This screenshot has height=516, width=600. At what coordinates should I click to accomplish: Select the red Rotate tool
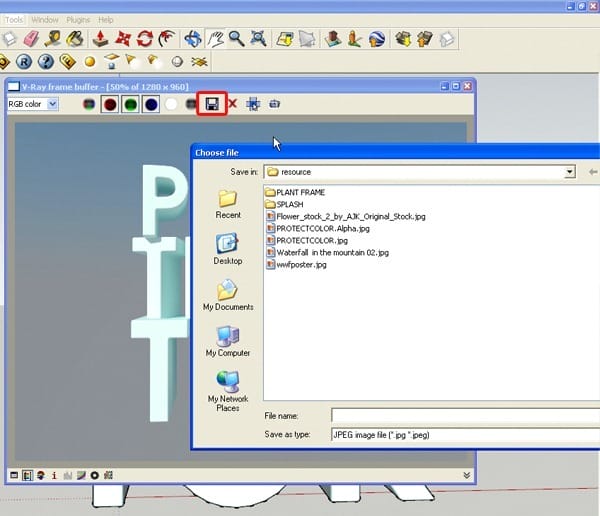145,39
